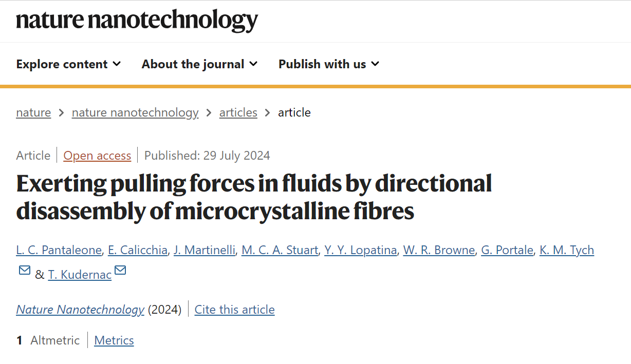The image size is (631, 364).
Task: Click the Open access link
Action: [x=97, y=156]
